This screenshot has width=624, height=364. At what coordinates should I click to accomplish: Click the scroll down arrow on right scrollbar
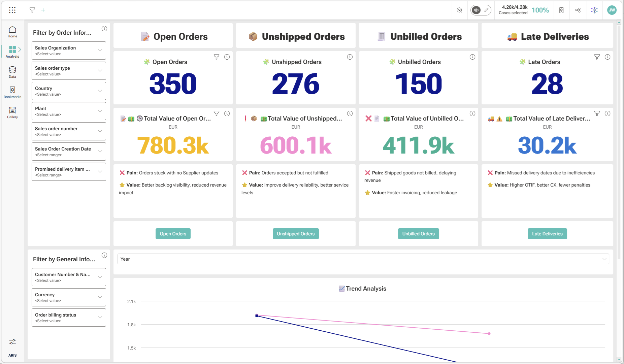(619, 359)
